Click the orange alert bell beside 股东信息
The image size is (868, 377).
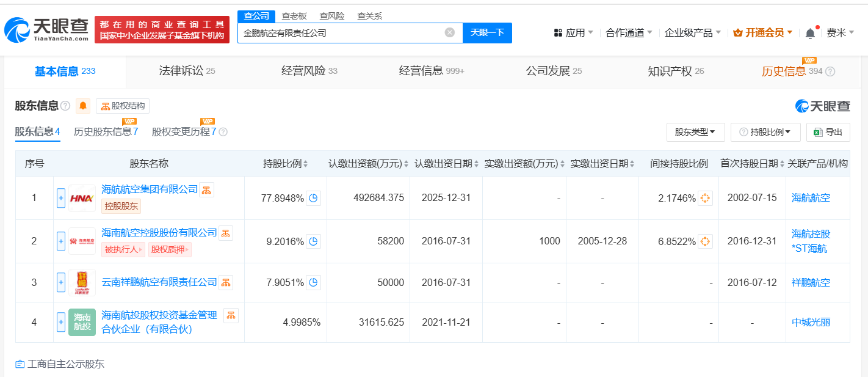tap(83, 106)
